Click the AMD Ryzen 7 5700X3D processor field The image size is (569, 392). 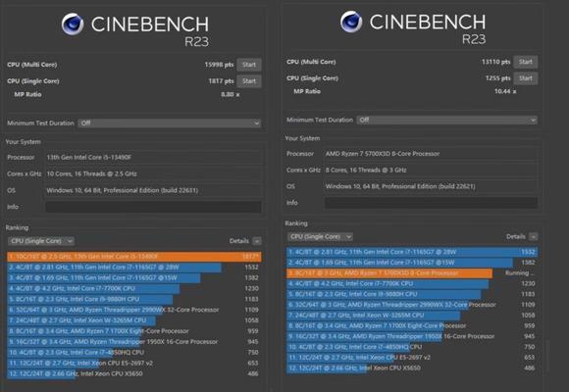(x=431, y=154)
